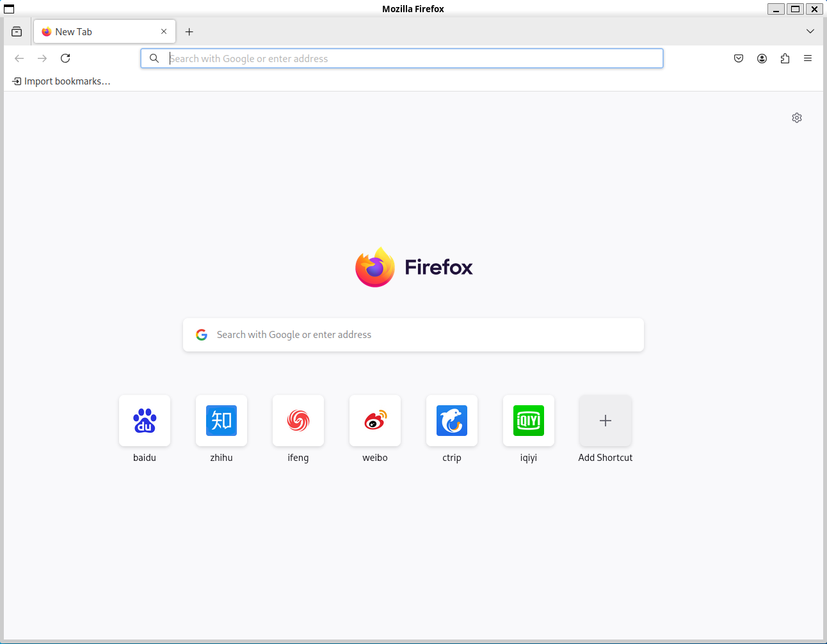
Task: Go forward using the forward arrow
Action: 42,58
